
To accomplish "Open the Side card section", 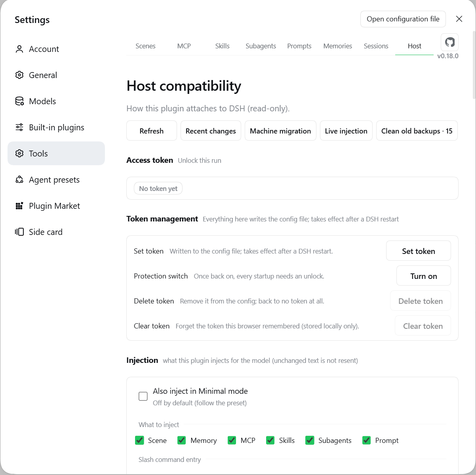I will (x=56, y=232).
